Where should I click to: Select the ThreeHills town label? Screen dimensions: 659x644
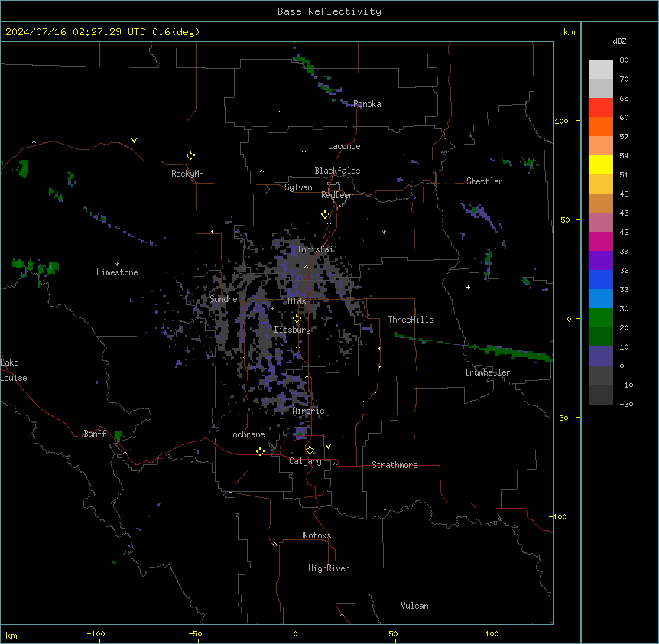411,320
